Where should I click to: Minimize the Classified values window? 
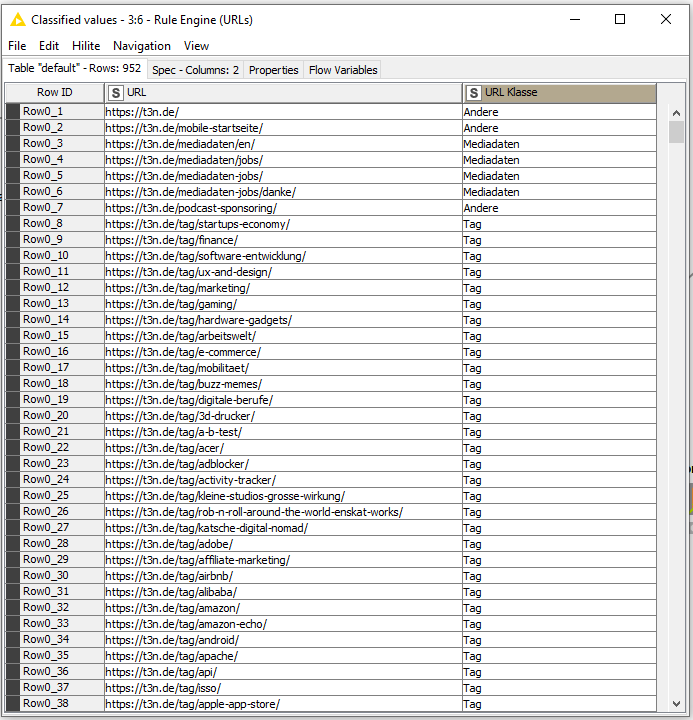tap(575, 19)
